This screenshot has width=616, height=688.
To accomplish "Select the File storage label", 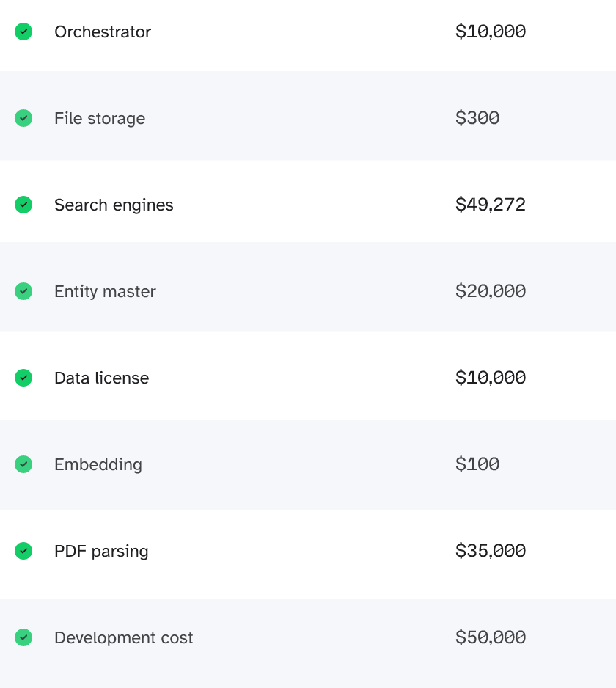I will (x=100, y=118).
